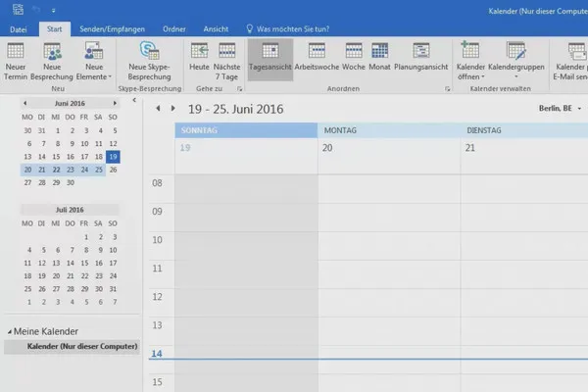Select June 19 in mini calendar
The width and height of the screenshot is (588, 392).
coord(113,157)
